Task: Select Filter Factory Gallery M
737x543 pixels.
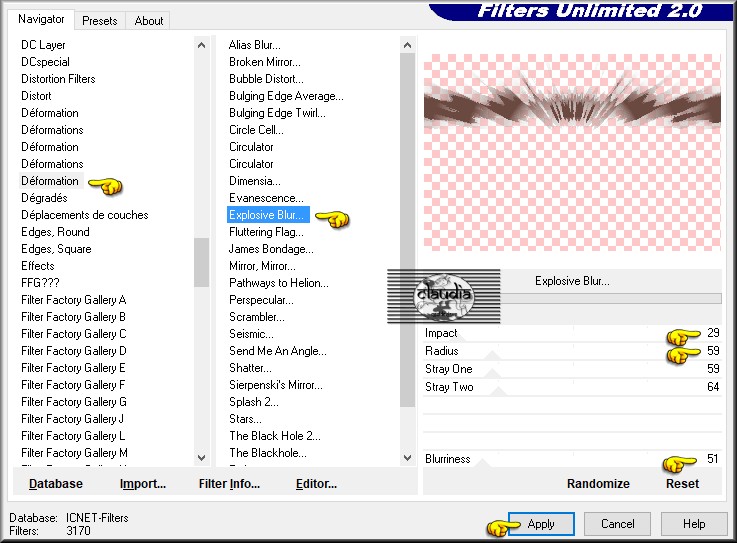Action: (74, 453)
